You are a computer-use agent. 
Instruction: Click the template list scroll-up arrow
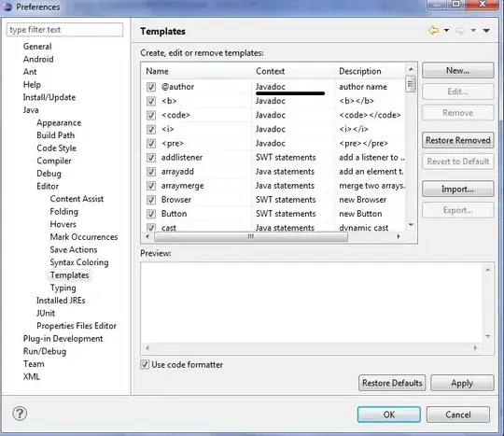click(x=411, y=69)
